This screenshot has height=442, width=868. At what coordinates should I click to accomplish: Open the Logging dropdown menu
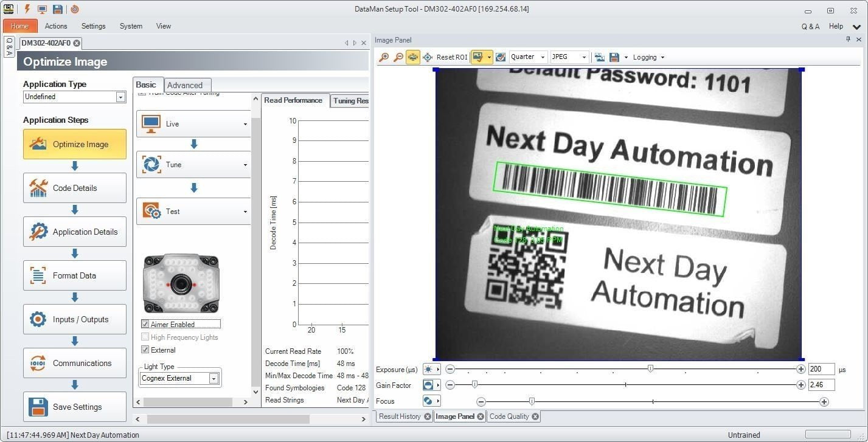coord(648,57)
